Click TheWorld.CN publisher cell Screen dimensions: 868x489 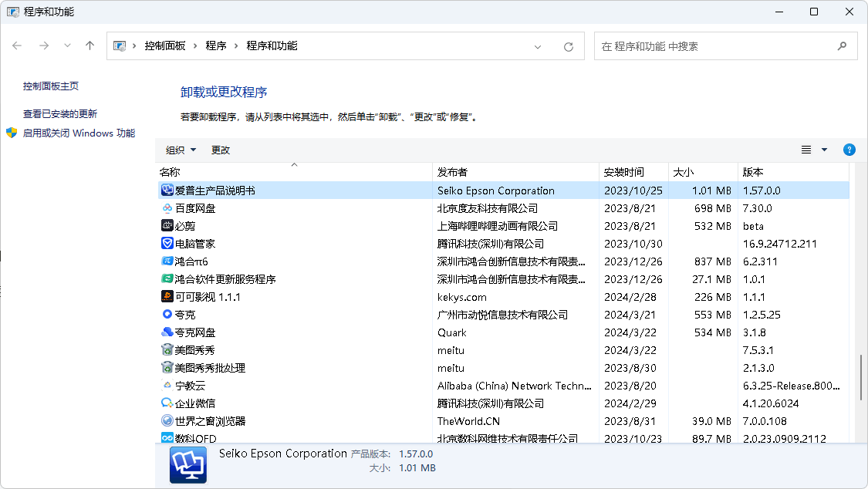point(468,421)
